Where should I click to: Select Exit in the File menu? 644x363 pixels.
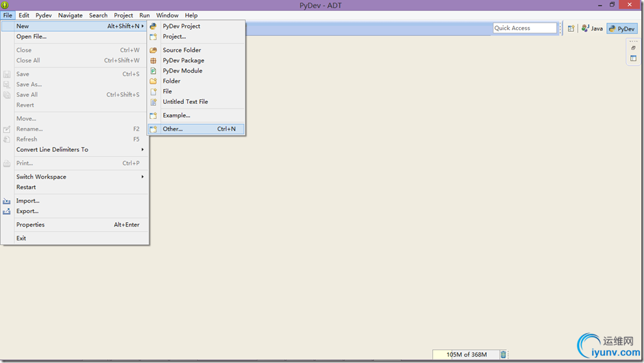point(74,238)
